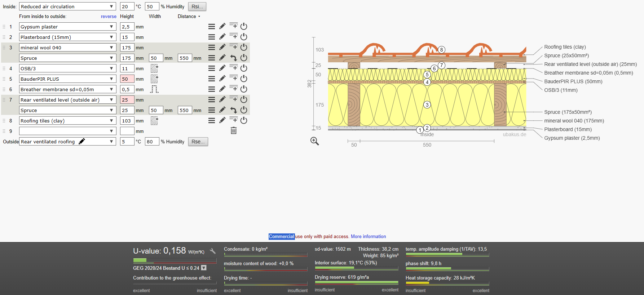Click 'Heat storage capacity: 28 kJ/m²K' result
Screen dimensions: 644x295
440,278
